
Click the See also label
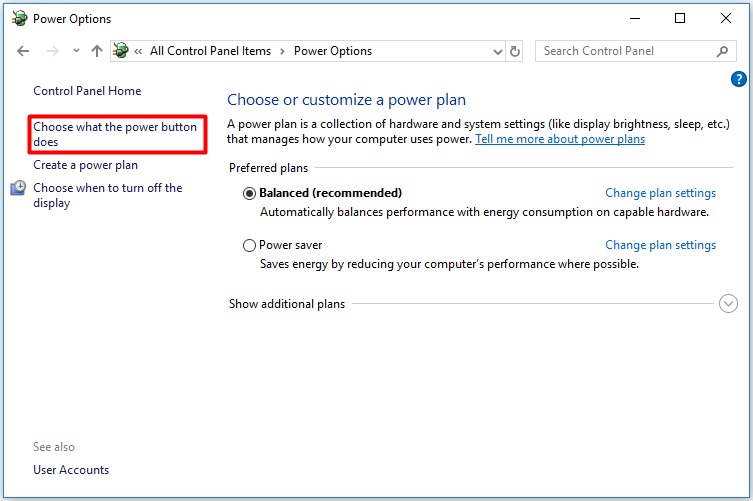coord(54,447)
